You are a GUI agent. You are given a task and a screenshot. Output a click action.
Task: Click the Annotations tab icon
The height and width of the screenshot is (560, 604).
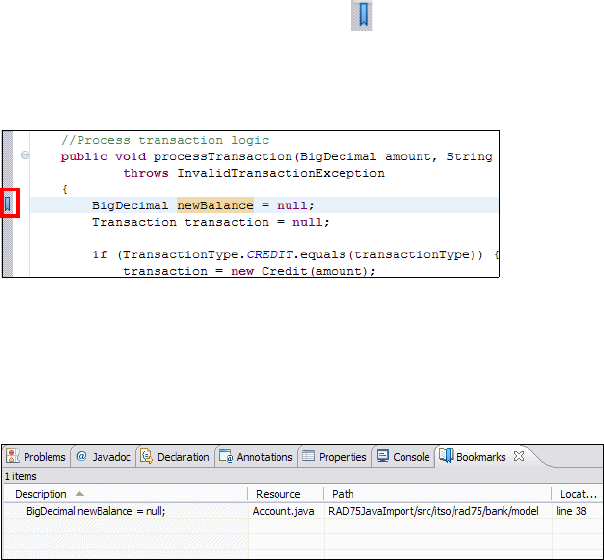[225, 456]
